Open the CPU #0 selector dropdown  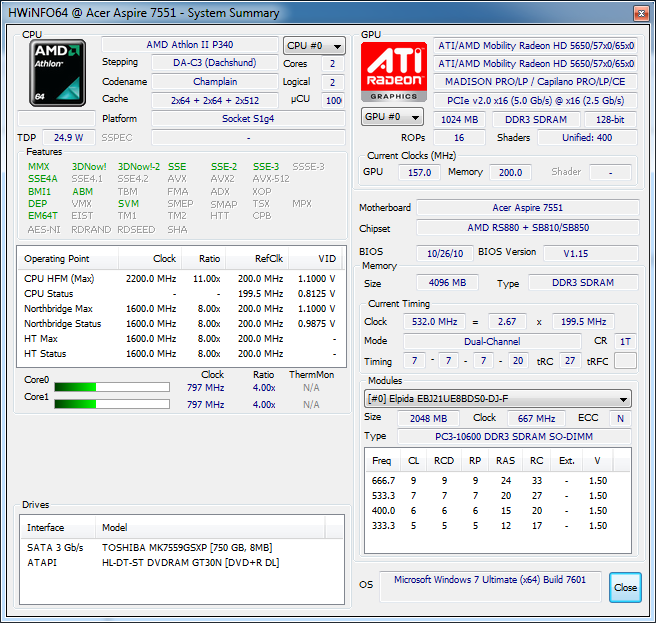(314, 46)
